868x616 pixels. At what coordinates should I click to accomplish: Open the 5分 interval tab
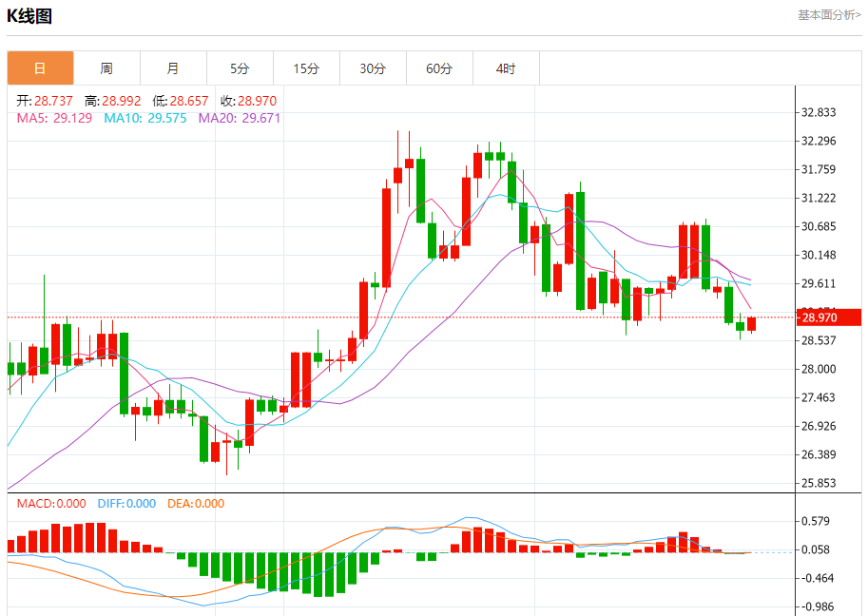(240, 68)
